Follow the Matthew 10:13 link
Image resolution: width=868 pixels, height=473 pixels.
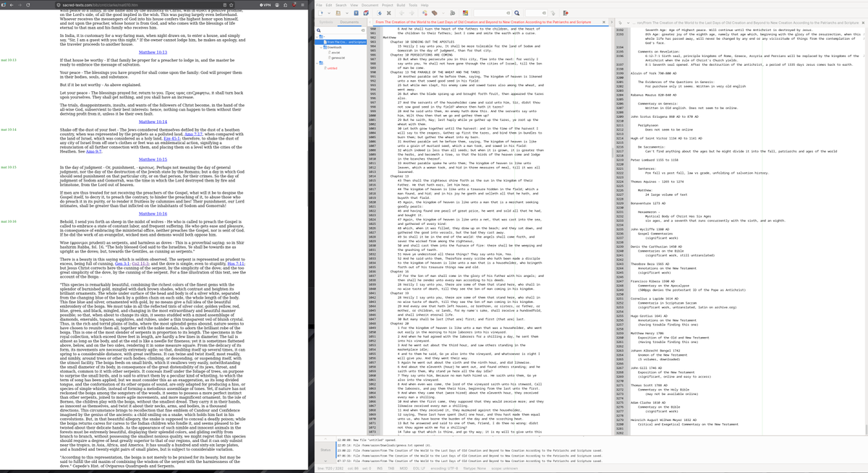click(153, 53)
